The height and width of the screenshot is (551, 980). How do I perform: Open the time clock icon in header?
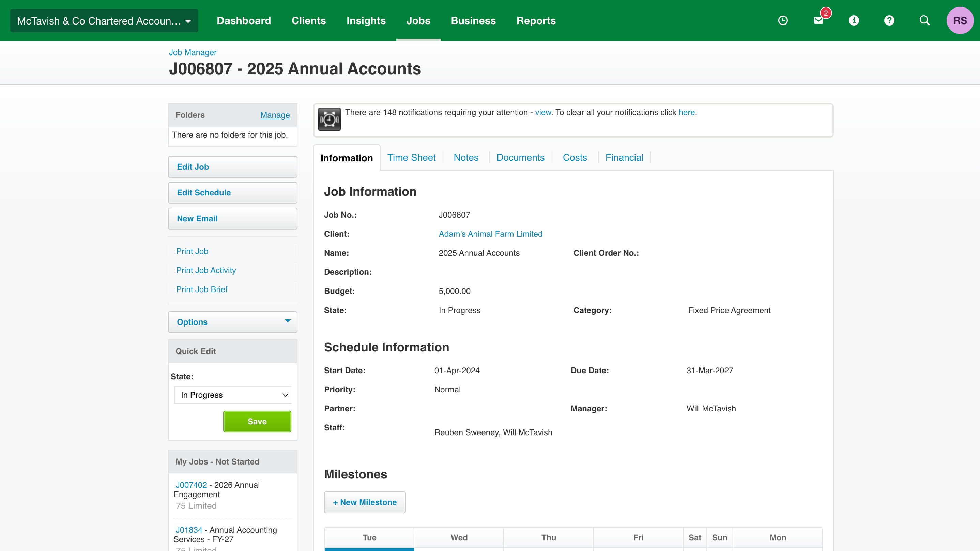[783, 20]
